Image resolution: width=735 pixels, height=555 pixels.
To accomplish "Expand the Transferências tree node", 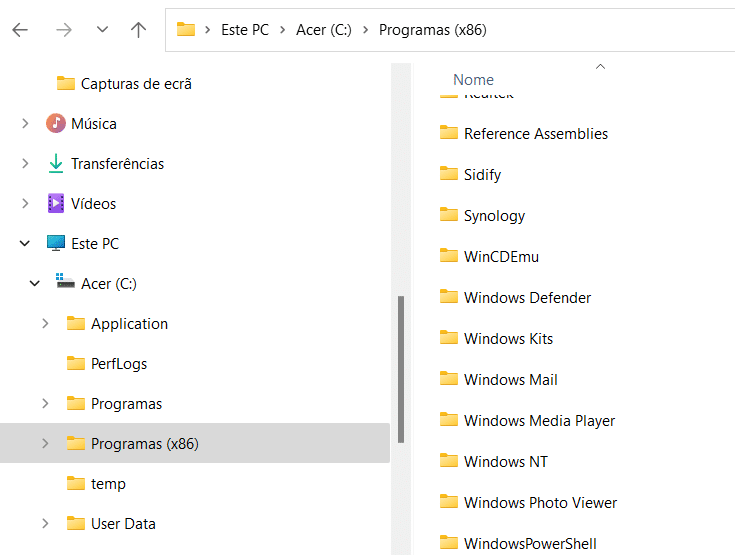I will 25,164.
